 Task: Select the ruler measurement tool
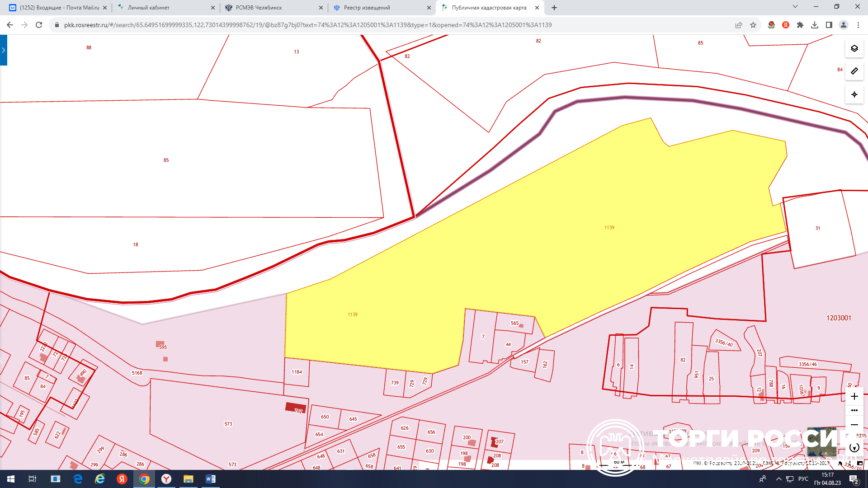(854, 71)
